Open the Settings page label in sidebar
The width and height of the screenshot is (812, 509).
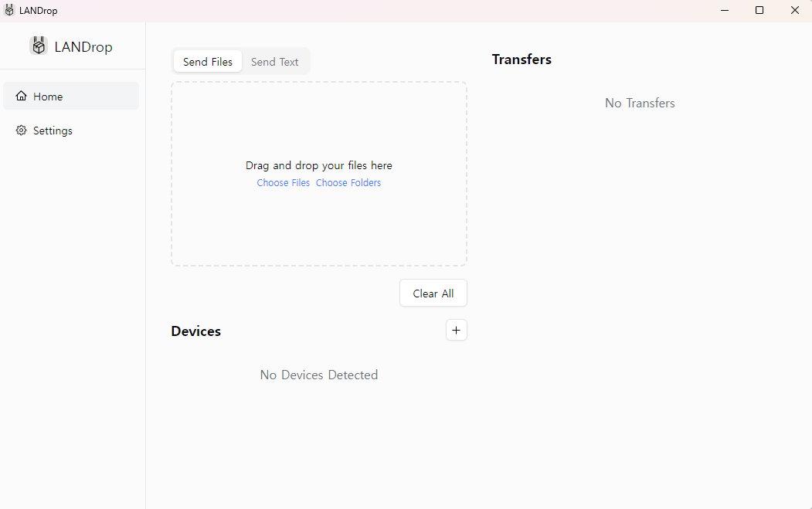(53, 131)
